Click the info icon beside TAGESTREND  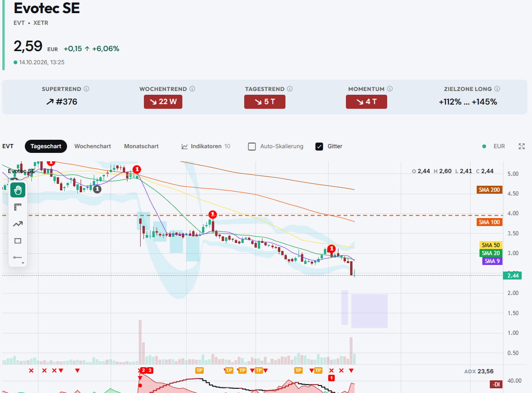[290, 89]
